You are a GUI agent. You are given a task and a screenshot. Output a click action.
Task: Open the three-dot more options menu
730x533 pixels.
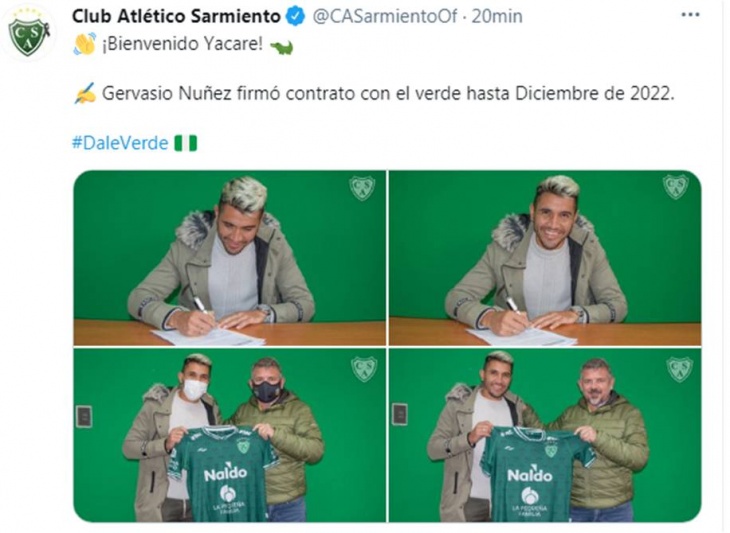[690, 15]
